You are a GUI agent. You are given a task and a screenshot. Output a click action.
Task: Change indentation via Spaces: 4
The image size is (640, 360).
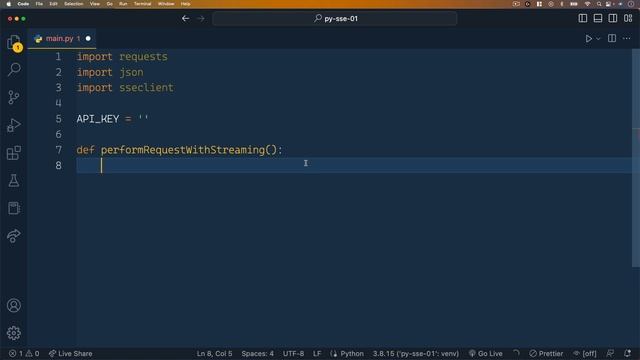[258, 353]
